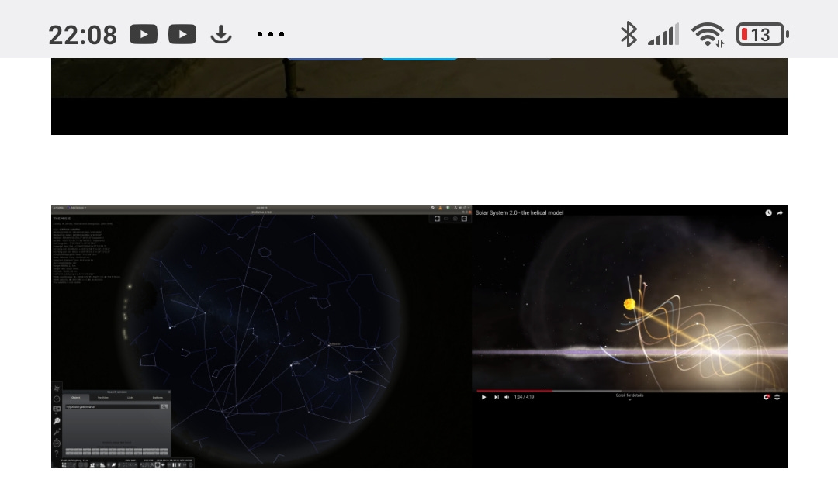Skip to the next video

point(497,397)
